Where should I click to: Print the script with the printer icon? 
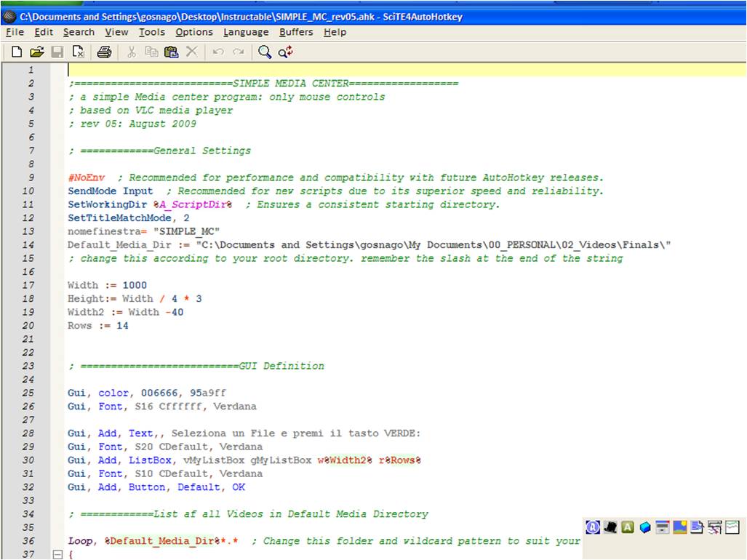(x=104, y=52)
